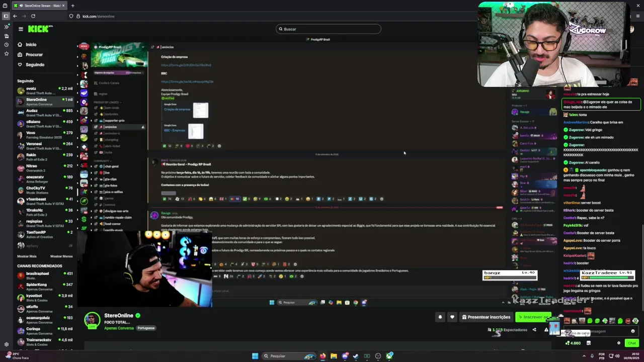Click the Apenas Conversa category link
The height and width of the screenshot is (362, 644).
tap(119, 328)
